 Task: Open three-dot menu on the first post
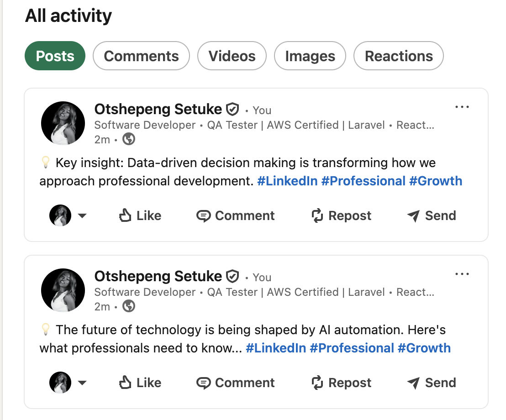[462, 107]
